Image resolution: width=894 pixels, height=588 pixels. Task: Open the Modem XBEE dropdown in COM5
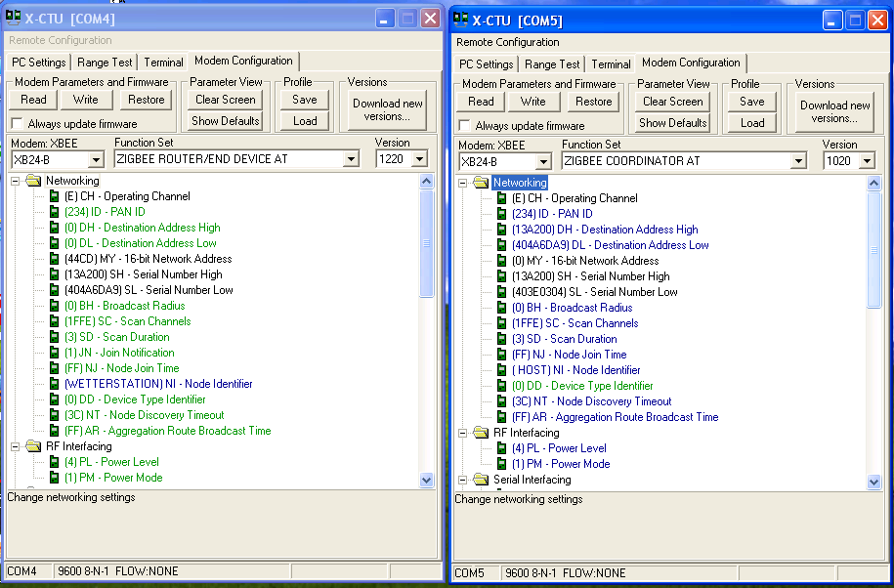click(543, 162)
